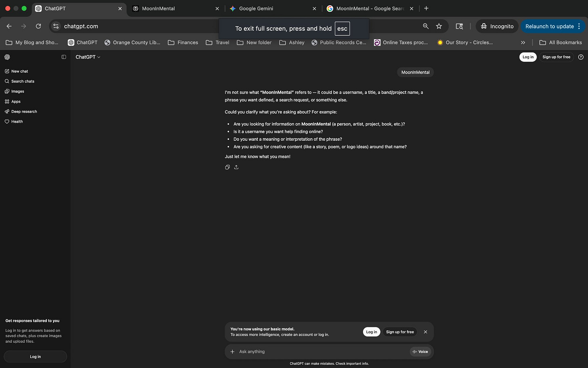Dismiss the basic model banner
The height and width of the screenshot is (368, 588).
(425, 332)
